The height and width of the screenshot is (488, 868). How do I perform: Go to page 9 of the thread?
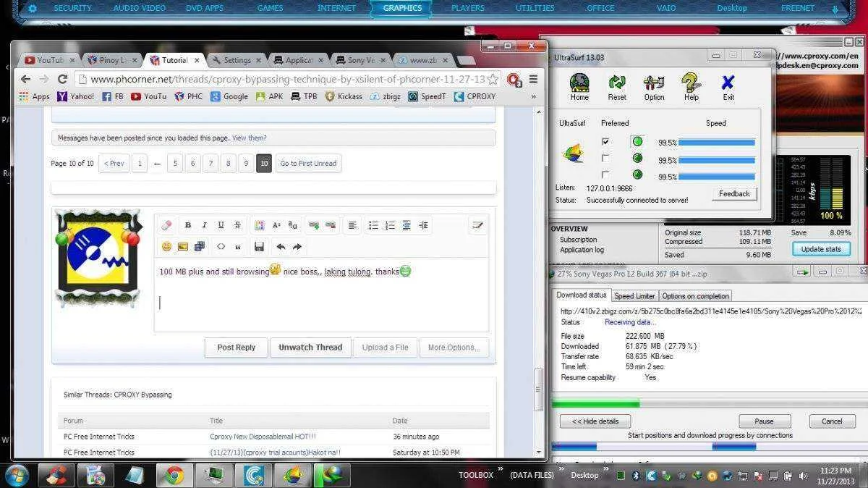tap(246, 164)
